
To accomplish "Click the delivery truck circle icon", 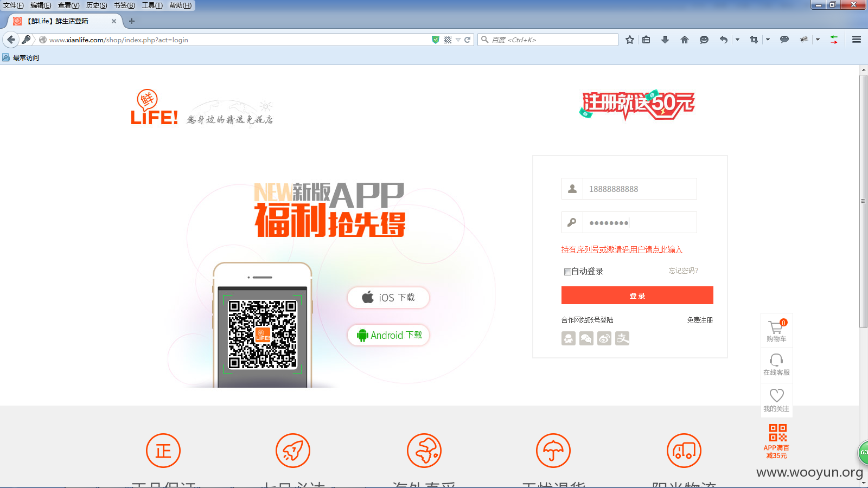I will pyautogui.click(x=684, y=451).
